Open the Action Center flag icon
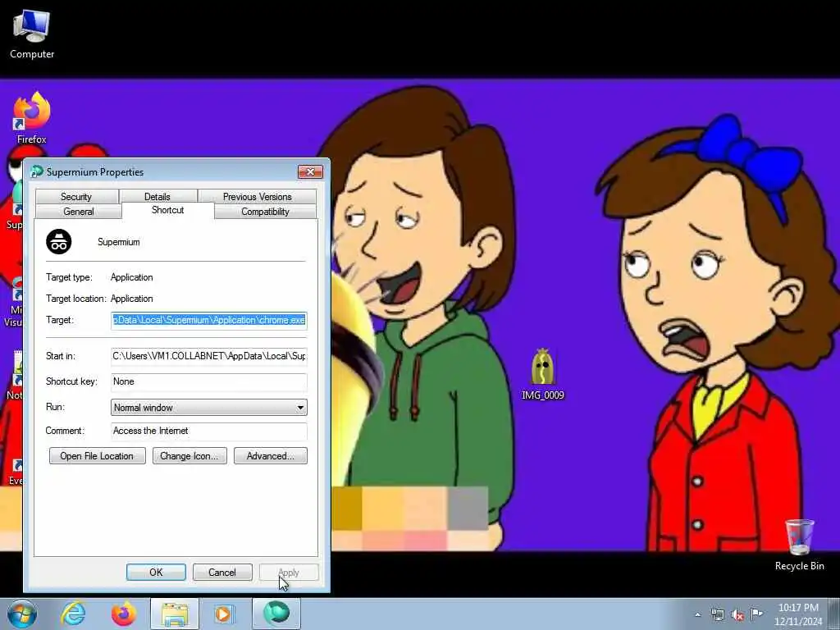 click(x=756, y=614)
